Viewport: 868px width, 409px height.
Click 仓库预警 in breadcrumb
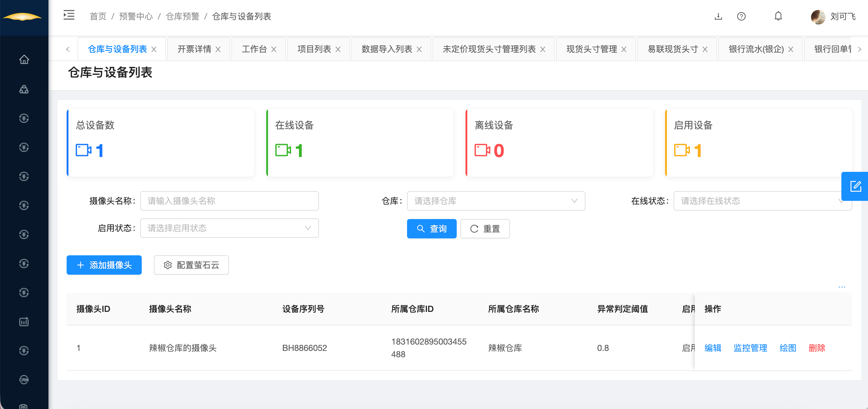[182, 16]
